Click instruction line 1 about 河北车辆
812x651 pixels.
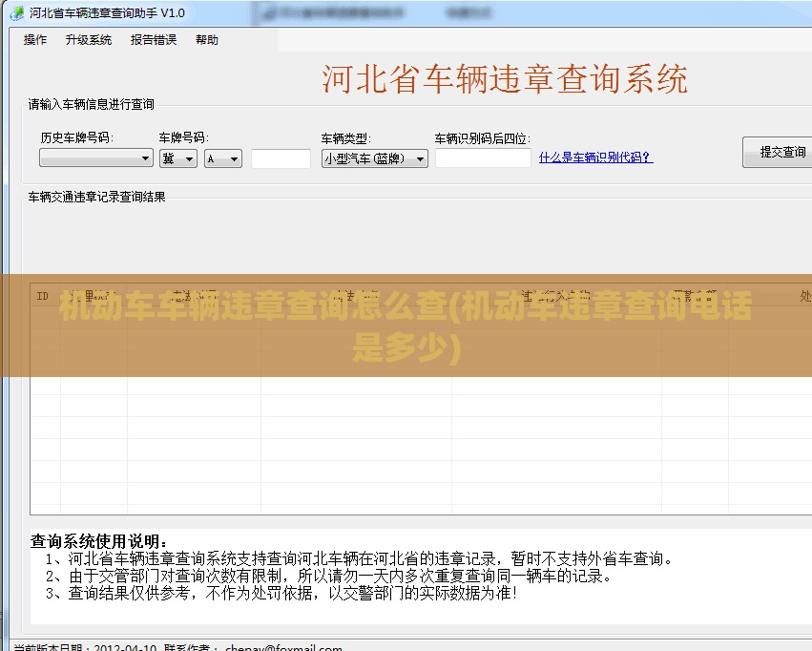[x=360, y=558]
